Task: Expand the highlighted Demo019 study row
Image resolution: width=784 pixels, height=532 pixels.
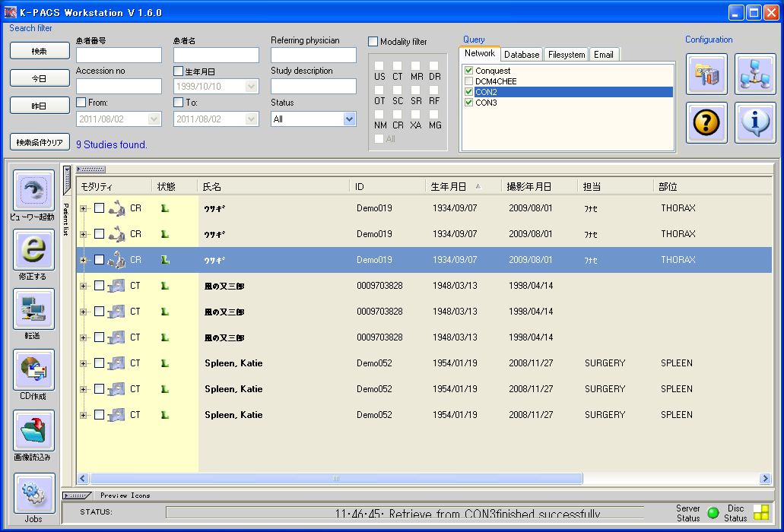Action: (x=83, y=260)
